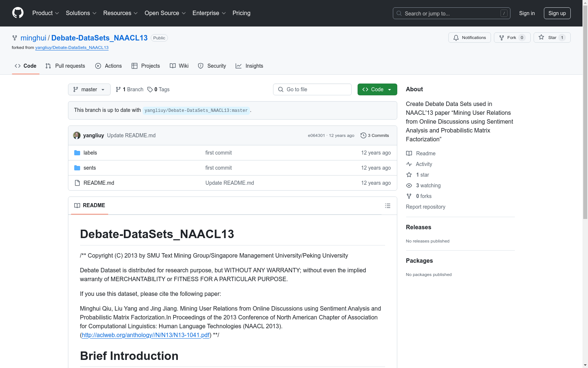
Task: Open the Insights tab
Action: pos(250,66)
